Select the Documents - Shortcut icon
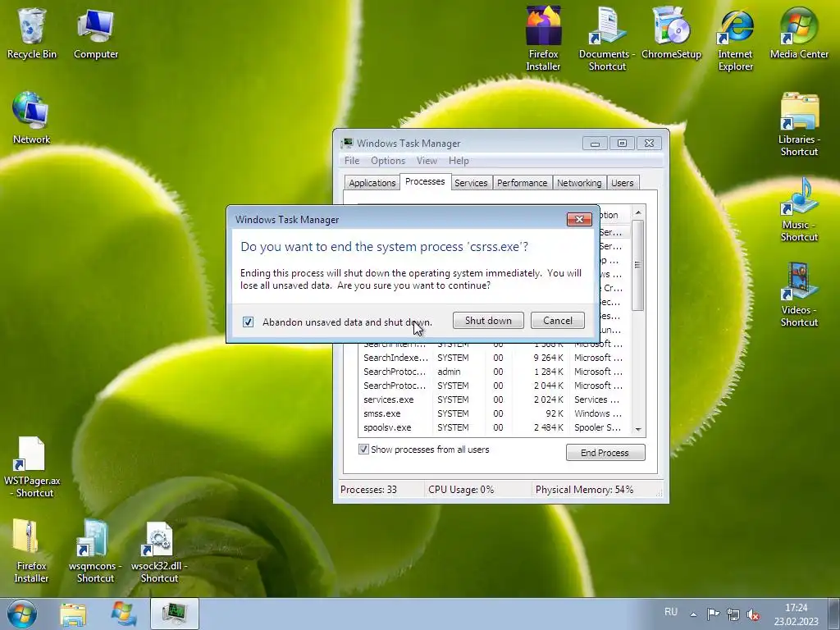This screenshot has height=630, width=840. (x=607, y=39)
